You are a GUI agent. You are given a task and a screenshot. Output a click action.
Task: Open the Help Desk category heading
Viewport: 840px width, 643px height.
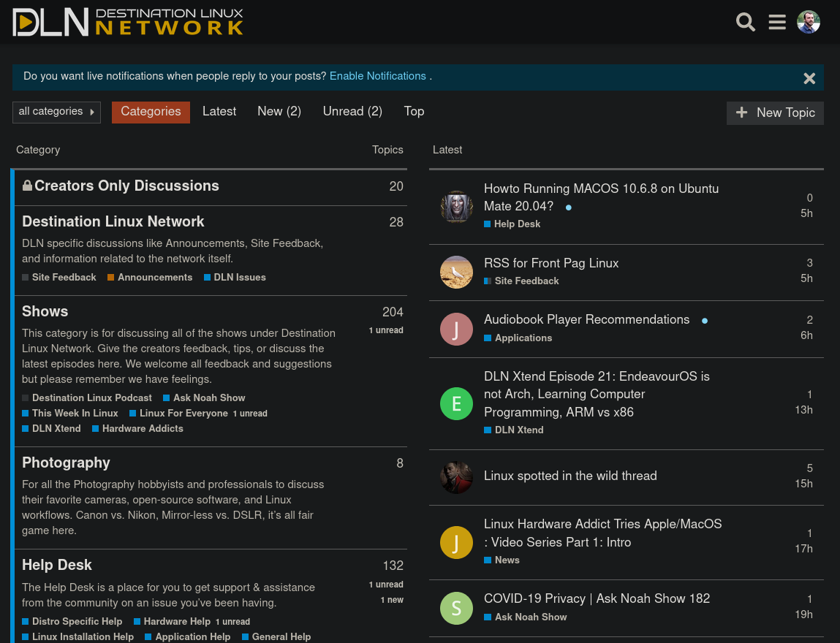click(57, 565)
